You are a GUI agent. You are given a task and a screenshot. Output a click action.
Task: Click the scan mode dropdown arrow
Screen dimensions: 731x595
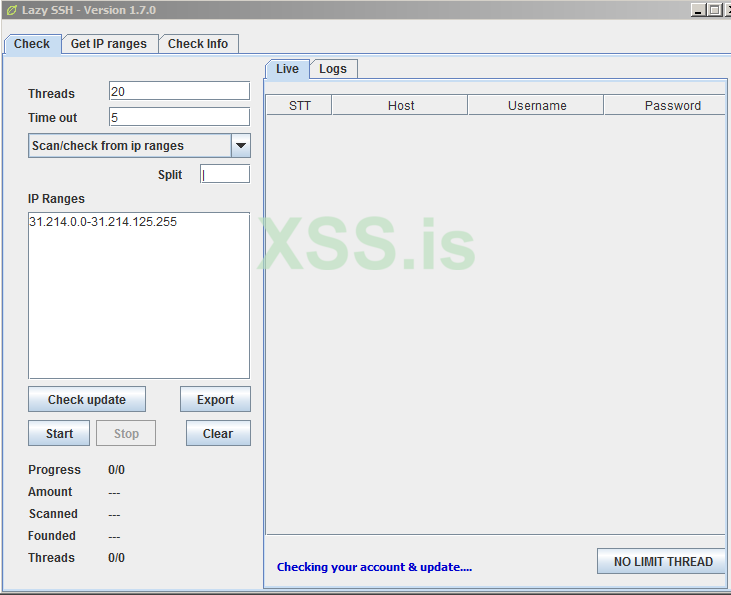[x=241, y=145]
